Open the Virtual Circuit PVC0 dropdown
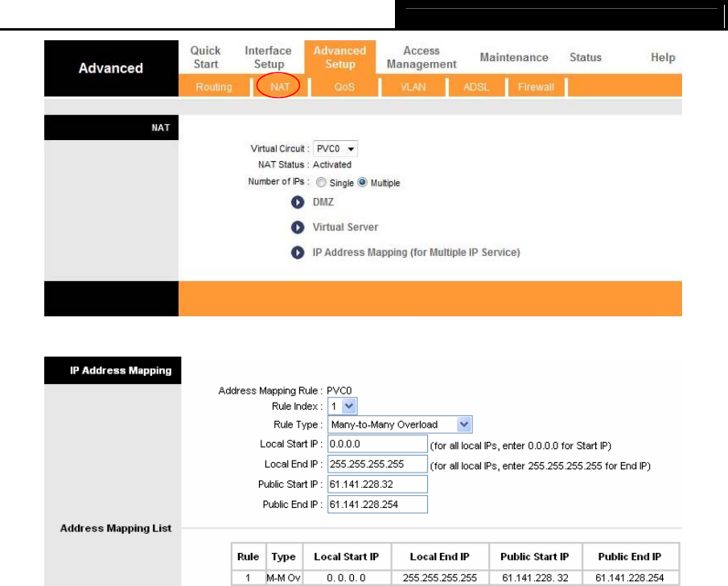The image size is (728, 586). click(335, 149)
